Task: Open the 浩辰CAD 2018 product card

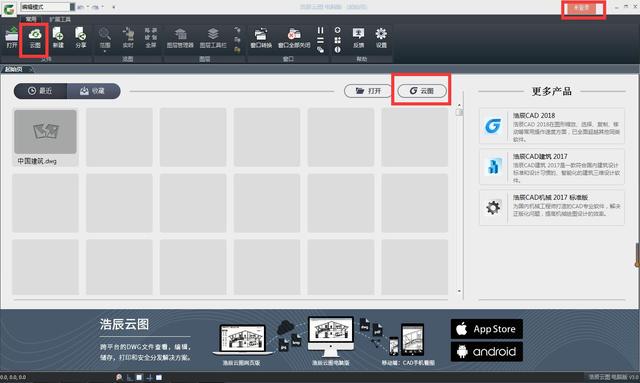Action: 552,126
